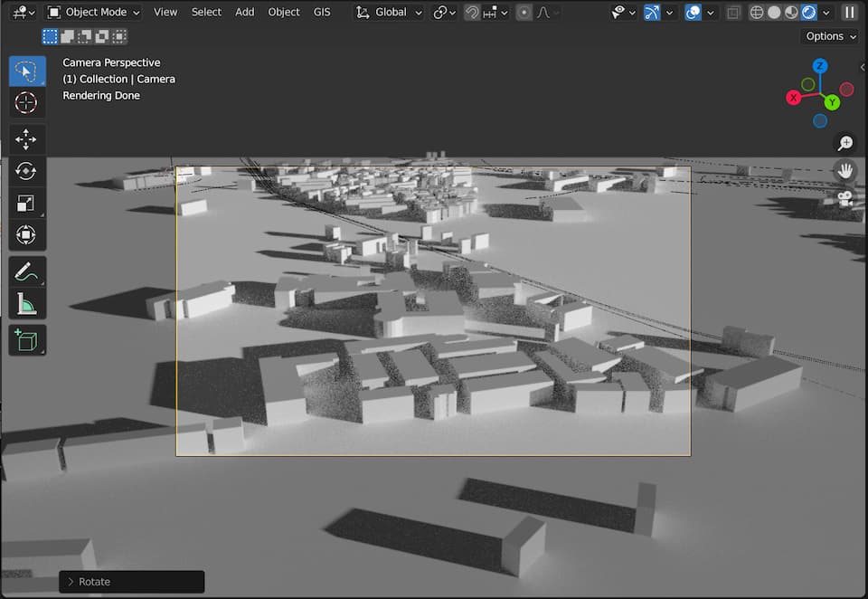The image size is (868, 599).
Task: Click the blue Z axis gizmo
Action: click(x=819, y=66)
